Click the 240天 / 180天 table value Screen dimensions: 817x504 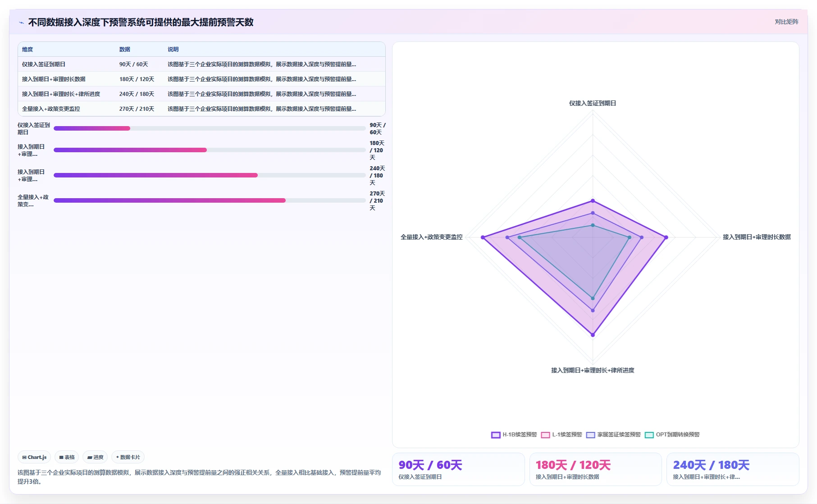tap(137, 94)
